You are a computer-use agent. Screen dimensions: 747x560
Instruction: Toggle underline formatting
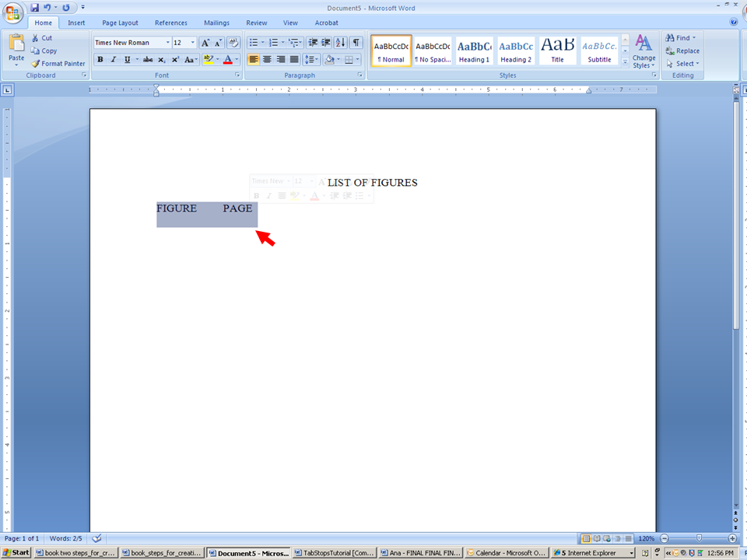click(x=127, y=60)
